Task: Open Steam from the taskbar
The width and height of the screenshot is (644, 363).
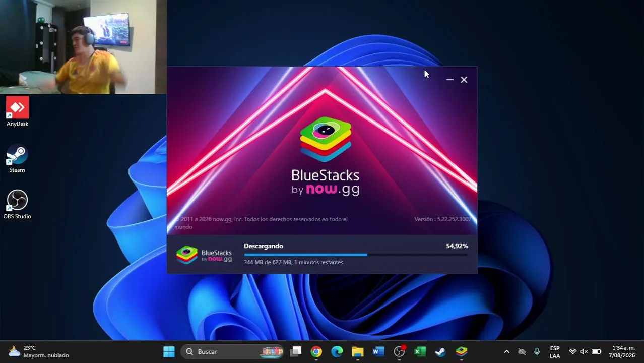Action: point(440,352)
